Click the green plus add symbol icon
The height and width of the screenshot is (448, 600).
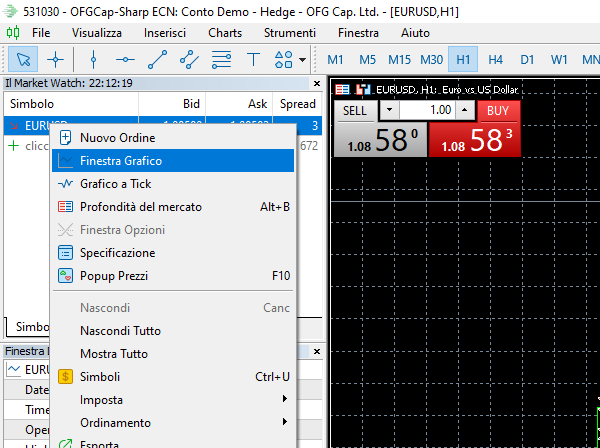pyautogui.click(x=13, y=146)
